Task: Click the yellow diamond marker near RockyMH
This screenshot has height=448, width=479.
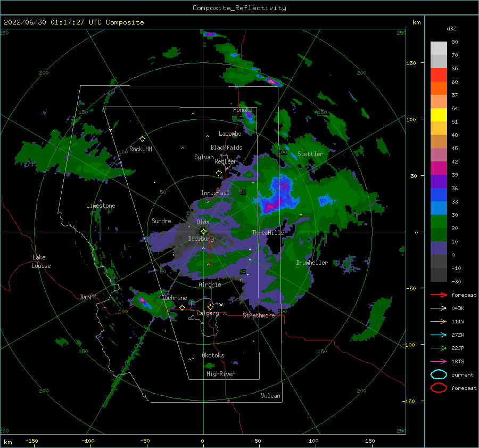Action: click(142, 139)
